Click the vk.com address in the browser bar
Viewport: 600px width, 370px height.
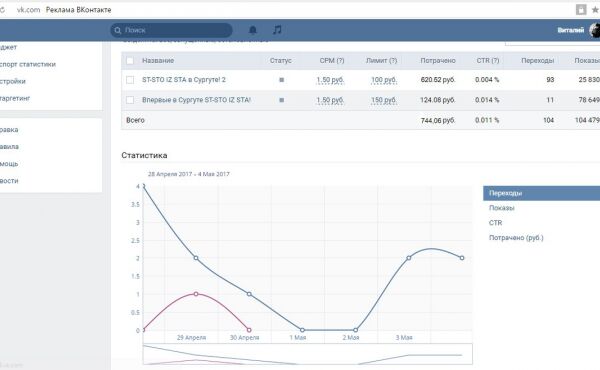pos(28,10)
